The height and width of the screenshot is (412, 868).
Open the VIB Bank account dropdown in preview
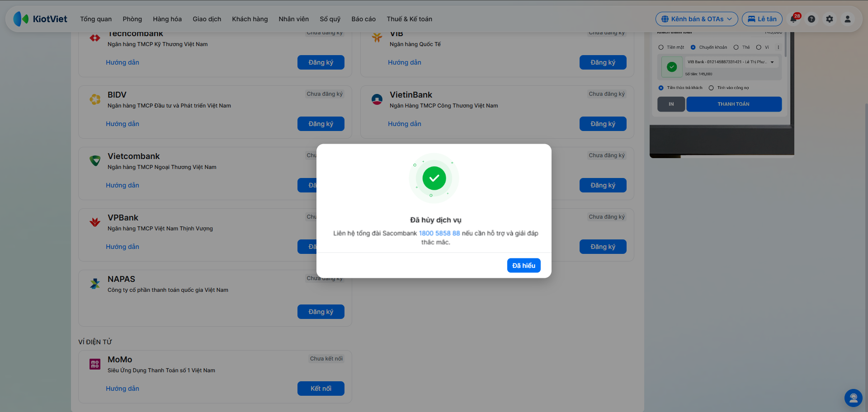point(732,62)
